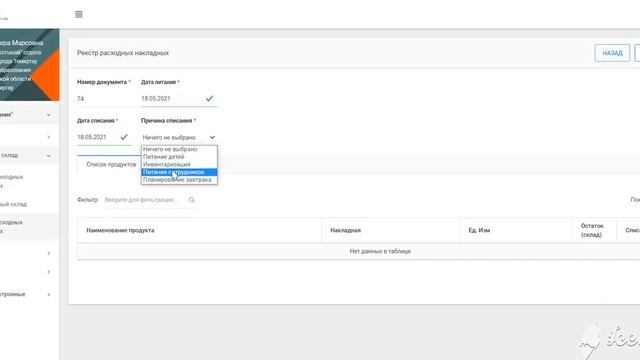This screenshot has height=360, width=640.
Task: Expand the sidebar item ending in "ктронные"
Action: pyautogui.click(x=25, y=294)
